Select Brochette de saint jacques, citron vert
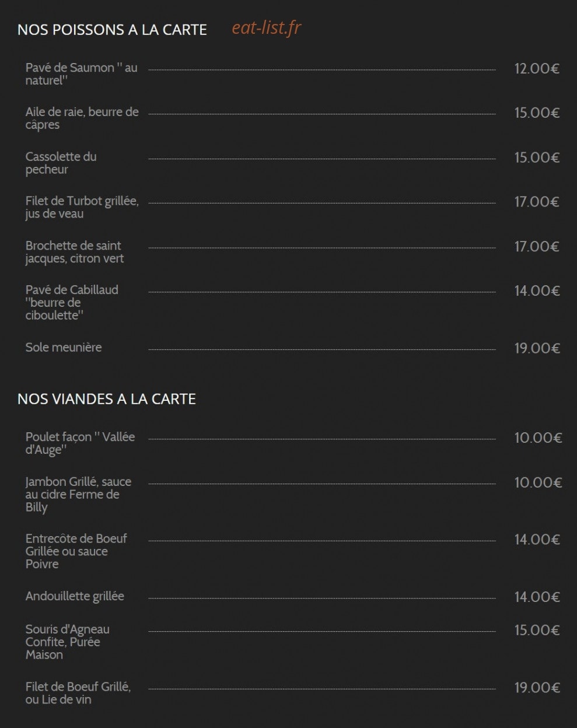Viewport: 577px width, 728px height. point(75,252)
